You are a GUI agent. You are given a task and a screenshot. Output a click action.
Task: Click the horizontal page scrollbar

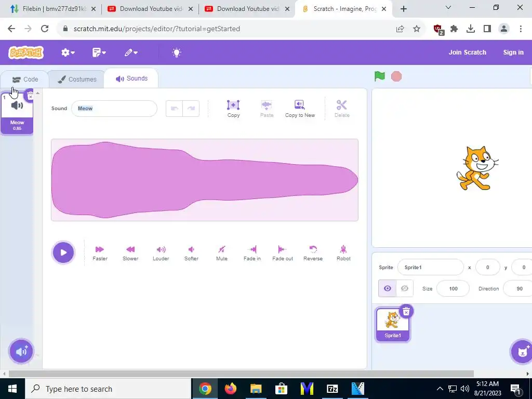coord(241,374)
